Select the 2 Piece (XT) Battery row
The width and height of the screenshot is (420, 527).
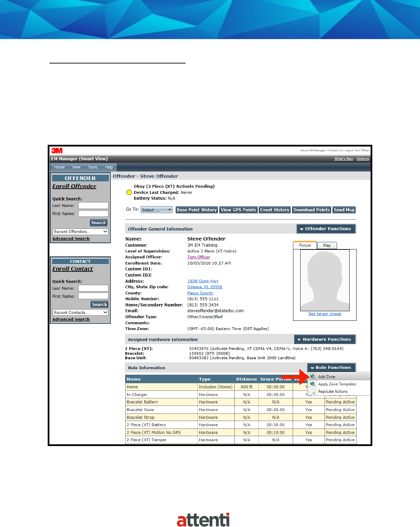[241, 425]
